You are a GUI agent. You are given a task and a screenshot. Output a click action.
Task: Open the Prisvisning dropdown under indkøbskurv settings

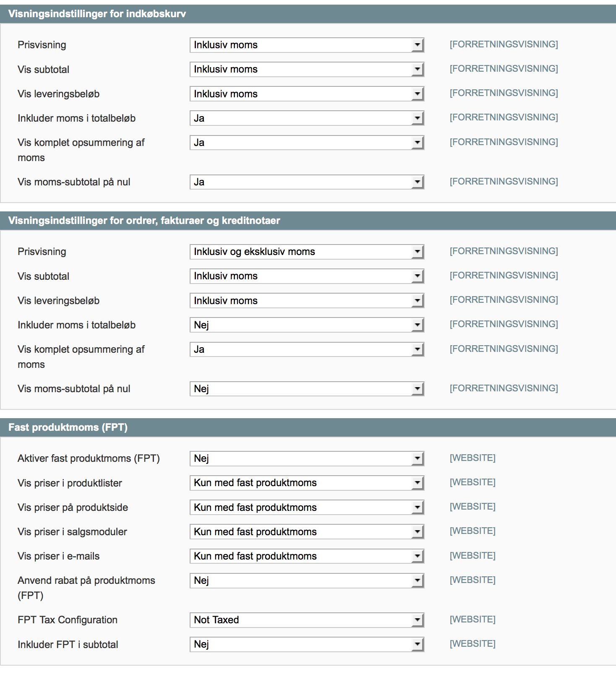[x=307, y=45]
